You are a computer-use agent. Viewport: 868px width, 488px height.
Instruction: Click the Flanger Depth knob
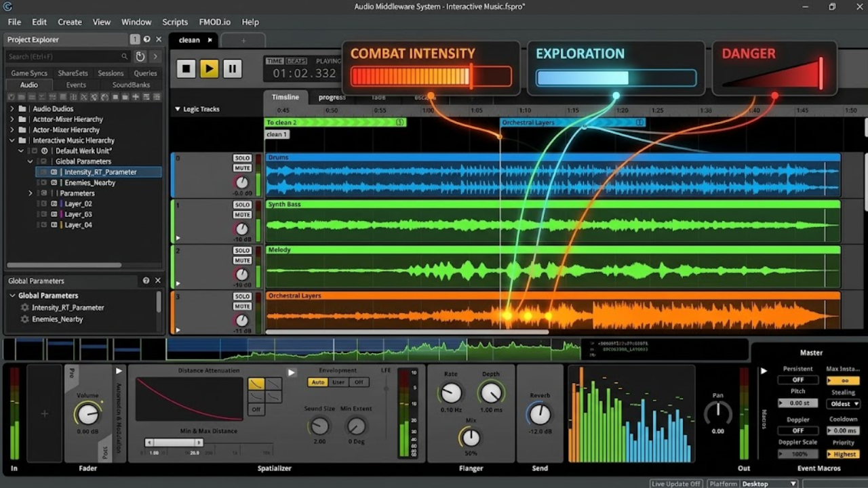pos(491,392)
